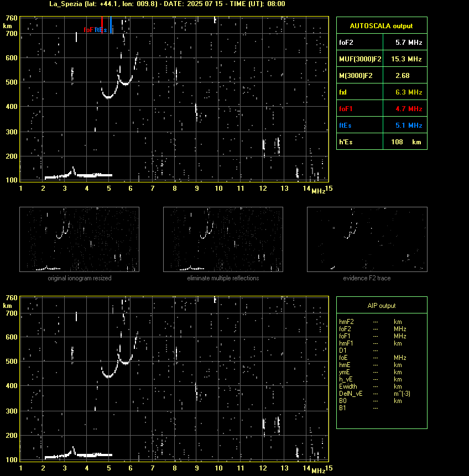
Task: Click the 15 MHz label on bottom ionogram
Action: point(329,468)
